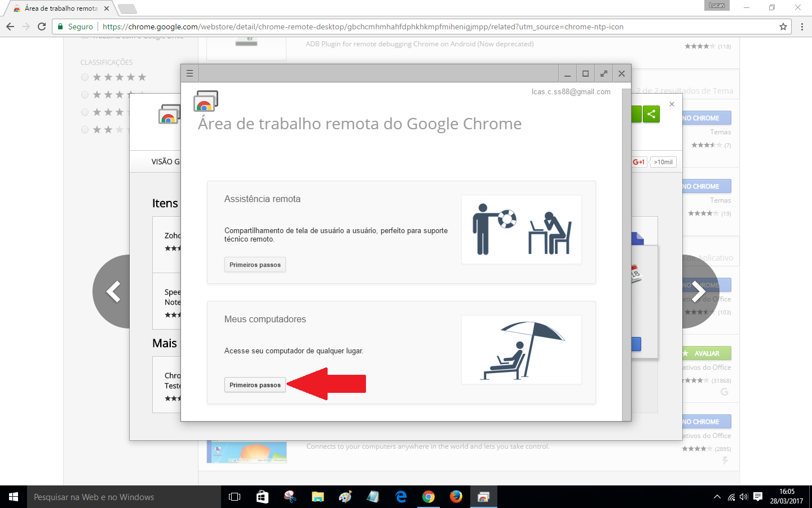Click the ADB Plugin extension description
This screenshot has height=508, width=812.
(x=420, y=44)
